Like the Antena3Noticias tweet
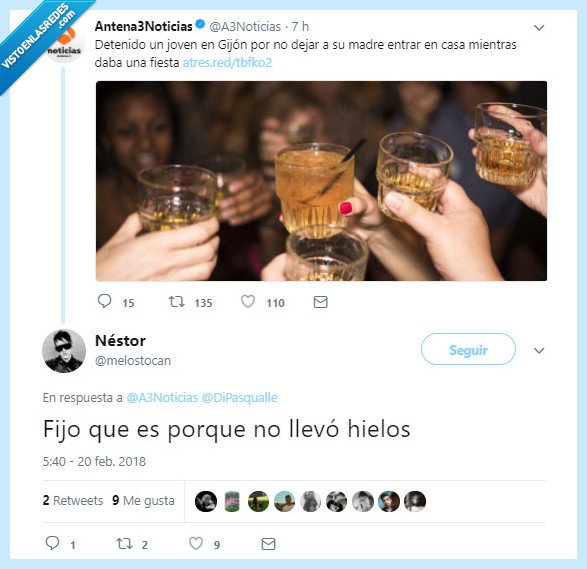587x569 pixels. tap(248, 302)
